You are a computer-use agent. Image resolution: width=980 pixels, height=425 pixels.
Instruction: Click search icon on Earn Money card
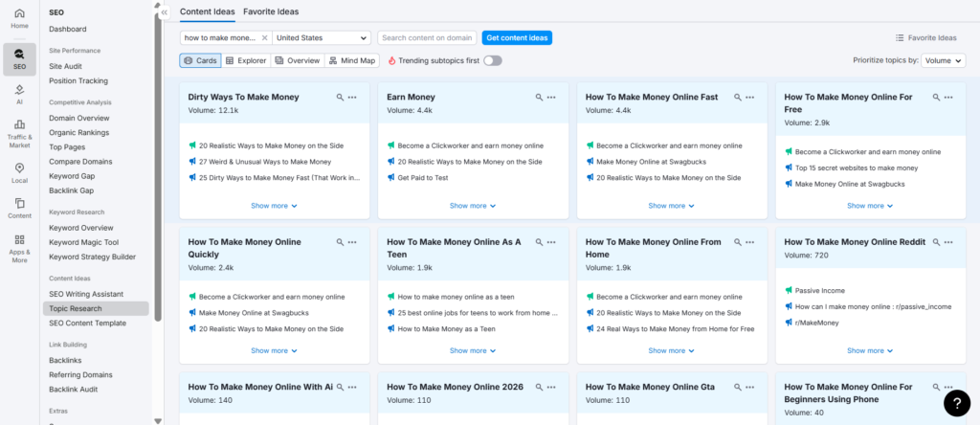539,98
